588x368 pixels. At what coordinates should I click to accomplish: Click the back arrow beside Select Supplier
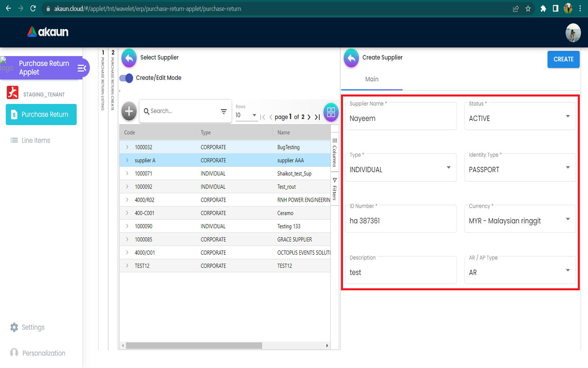129,58
